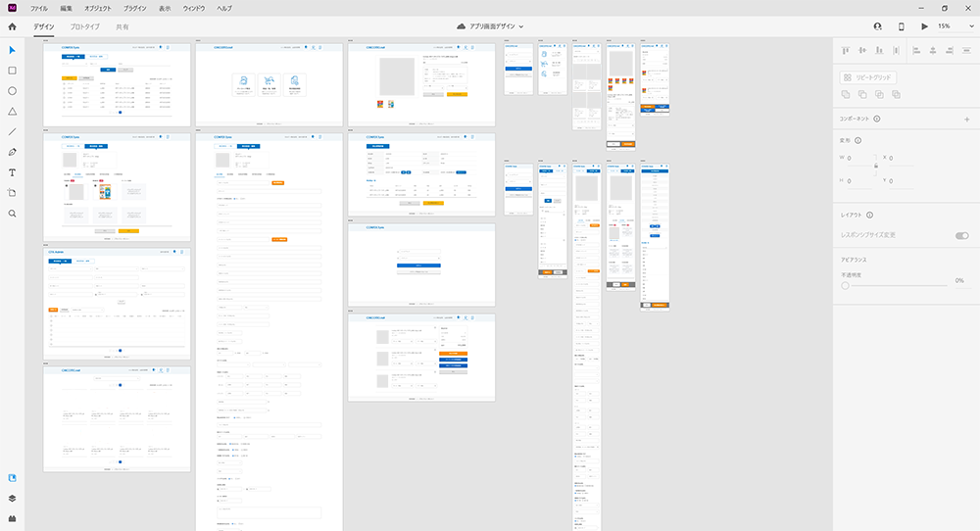This screenshot has height=531, width=980.
Task: Open the Libraries panel icon
Action: pyautogui.click(x=12, y=478)
